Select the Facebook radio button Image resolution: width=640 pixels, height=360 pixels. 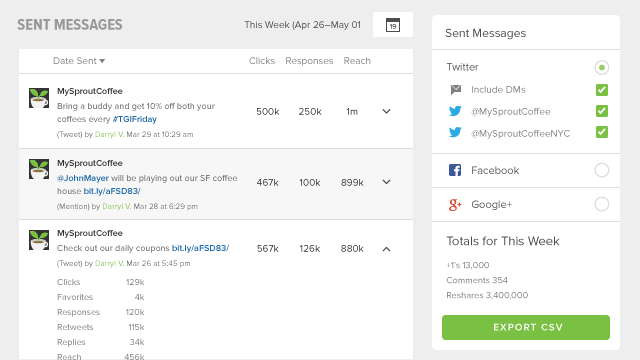tap(602, 170)
